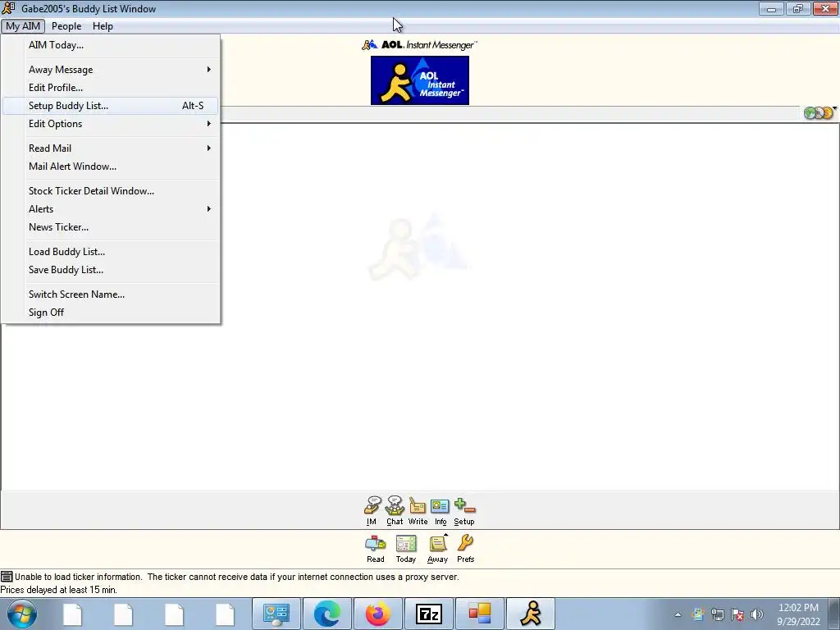Expand the Read Mail submenu
Image resolution: width=840 pixels, height=630 pixels.
pyautogui.click(x=111, y=148)
